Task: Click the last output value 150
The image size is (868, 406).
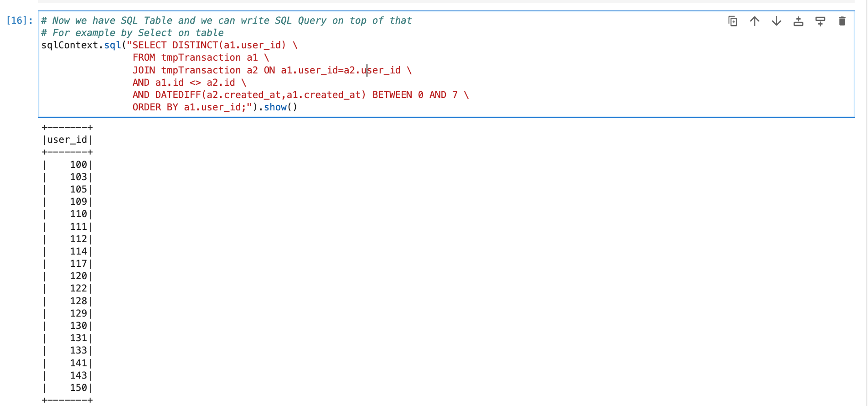Action: [x=78, y=388]
